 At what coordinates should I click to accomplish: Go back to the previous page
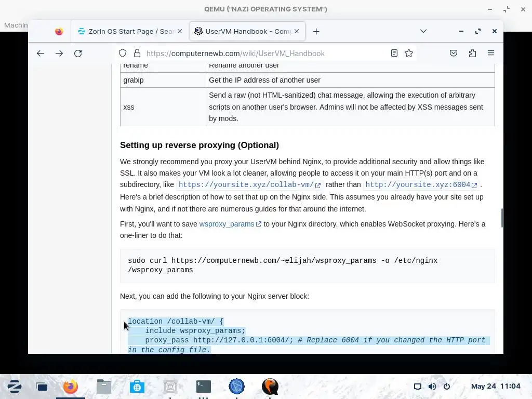click(41, 54)
